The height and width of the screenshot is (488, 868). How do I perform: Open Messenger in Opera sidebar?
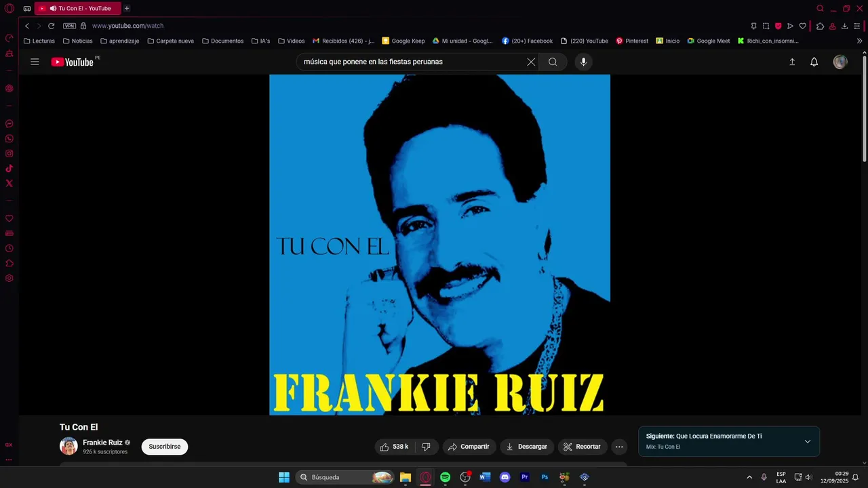(9, 123)
